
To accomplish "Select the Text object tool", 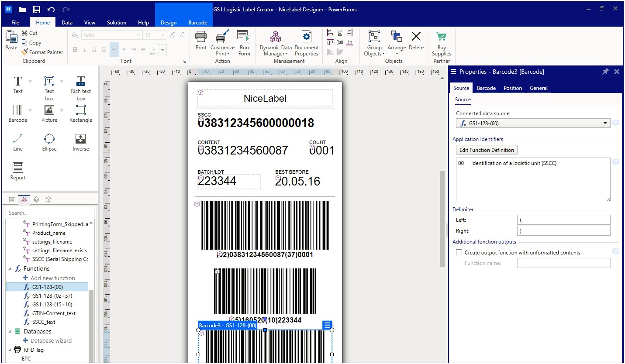I will tap(18, 85).
